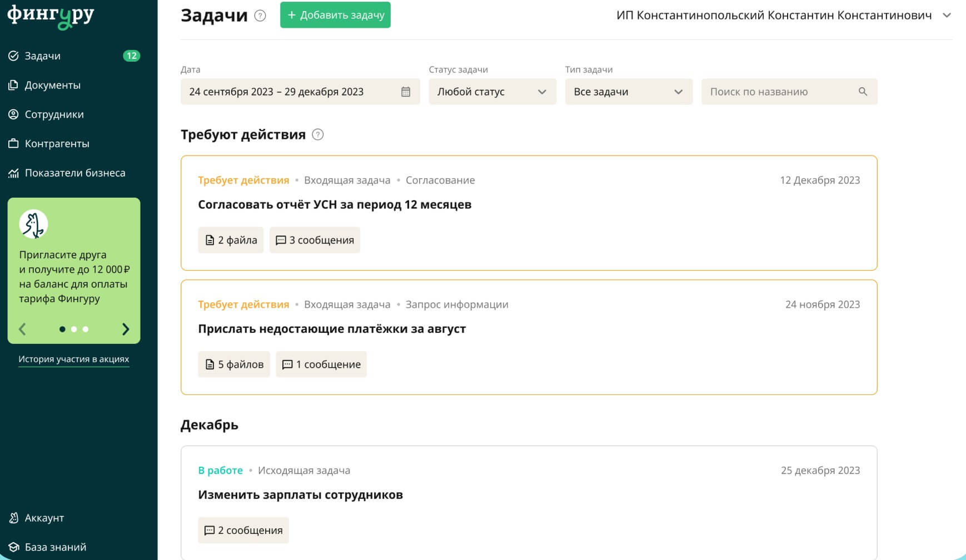The width and height of the screenshot is (966, 560).
Task: Open the Аккаунт settings
Action: coord(43,518)
